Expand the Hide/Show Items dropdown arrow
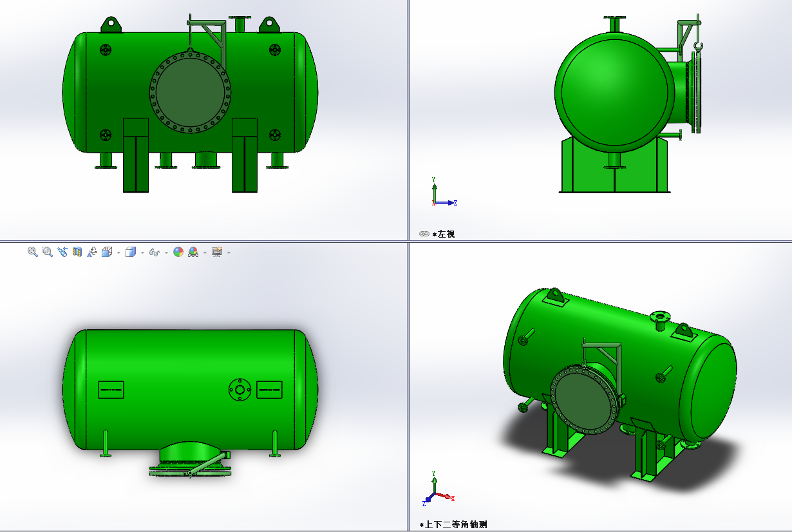 point(166,252)
